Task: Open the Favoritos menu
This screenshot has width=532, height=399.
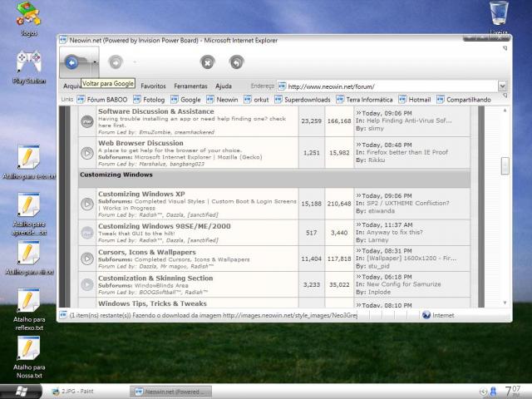Action: pyautogui.click(x=153, y=86)
